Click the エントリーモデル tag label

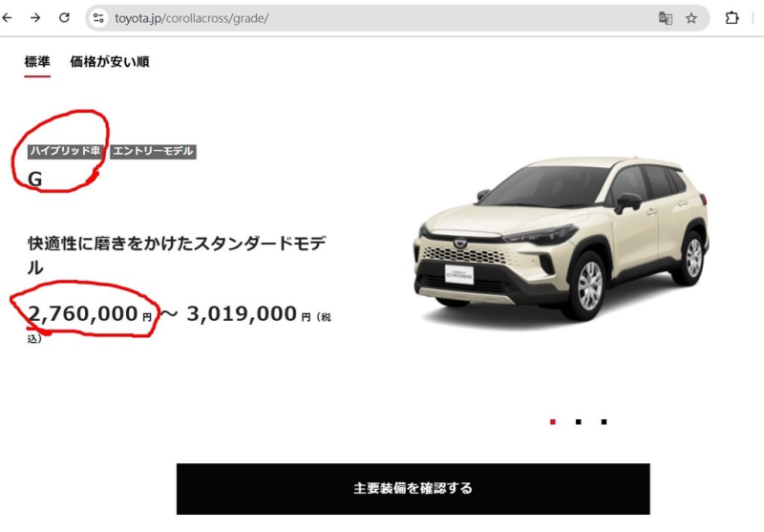(153, 152)
